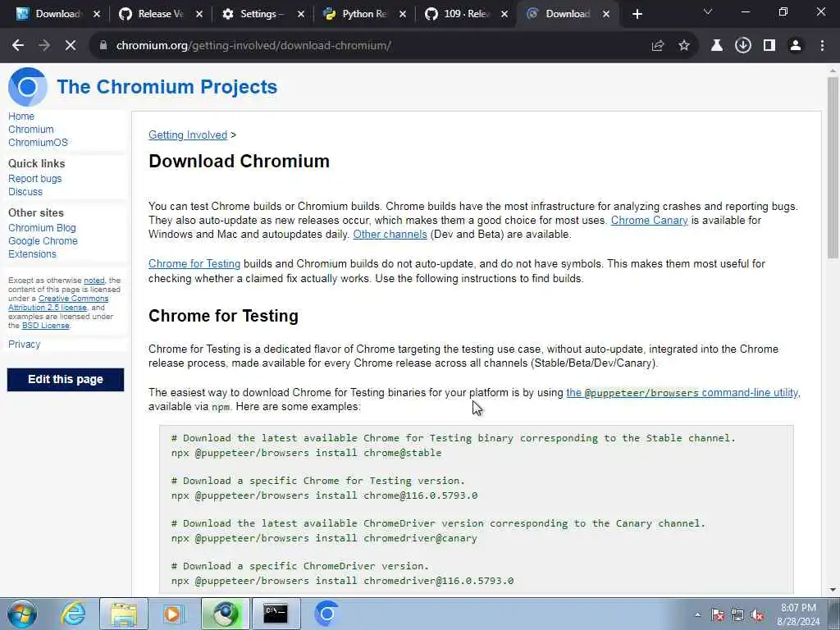Image resolution: width=840 pixels, height=630 pixels.
Task: Open the profile avatar menu
Action: (796, 46)
